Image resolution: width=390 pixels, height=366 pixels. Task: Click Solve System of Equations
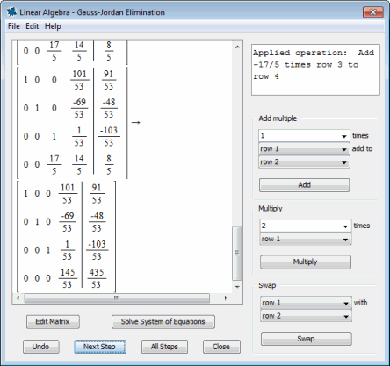tap(163, 322)
